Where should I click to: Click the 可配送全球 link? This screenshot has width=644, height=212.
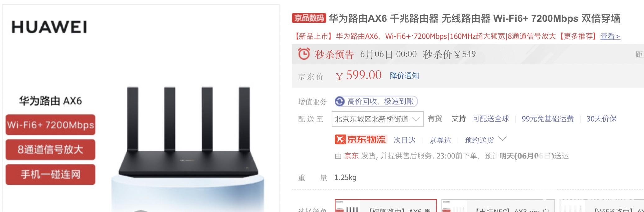point(491,119)
